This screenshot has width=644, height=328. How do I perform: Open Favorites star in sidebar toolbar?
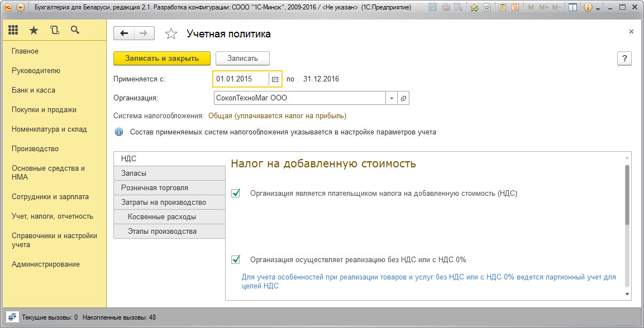coord(34,31)
